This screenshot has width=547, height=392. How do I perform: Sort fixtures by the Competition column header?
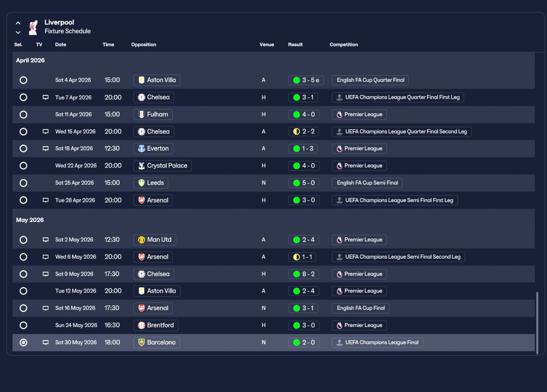point(344,44)
